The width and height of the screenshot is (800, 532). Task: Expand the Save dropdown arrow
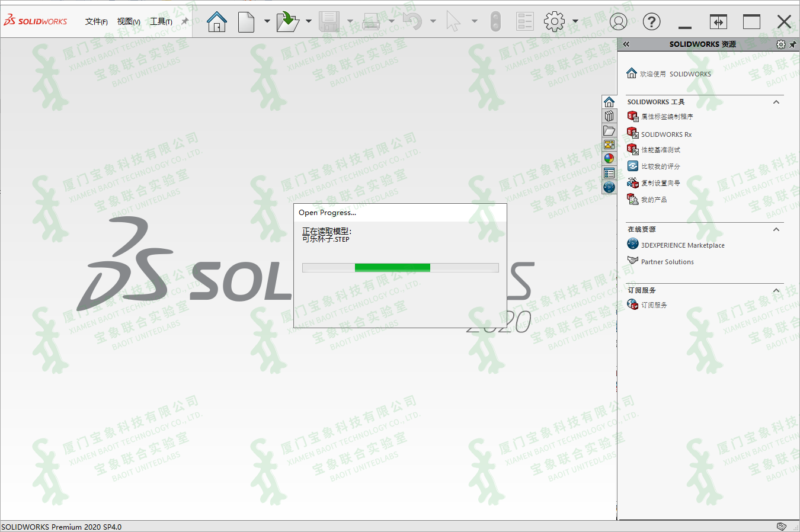tap(350, 22)
